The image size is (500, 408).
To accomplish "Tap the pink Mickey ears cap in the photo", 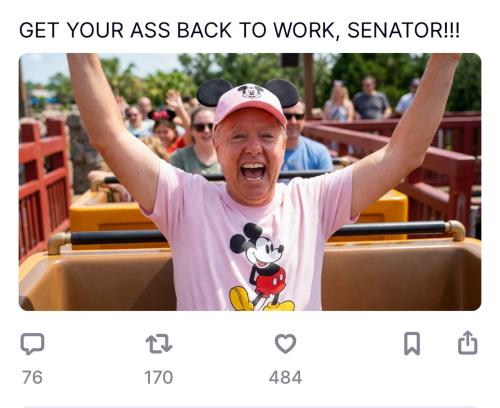I will click(x=249, y=101).
